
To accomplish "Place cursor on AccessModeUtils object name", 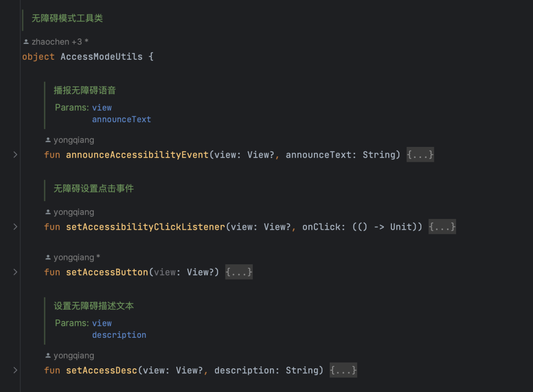I will (x=101, y=57).
